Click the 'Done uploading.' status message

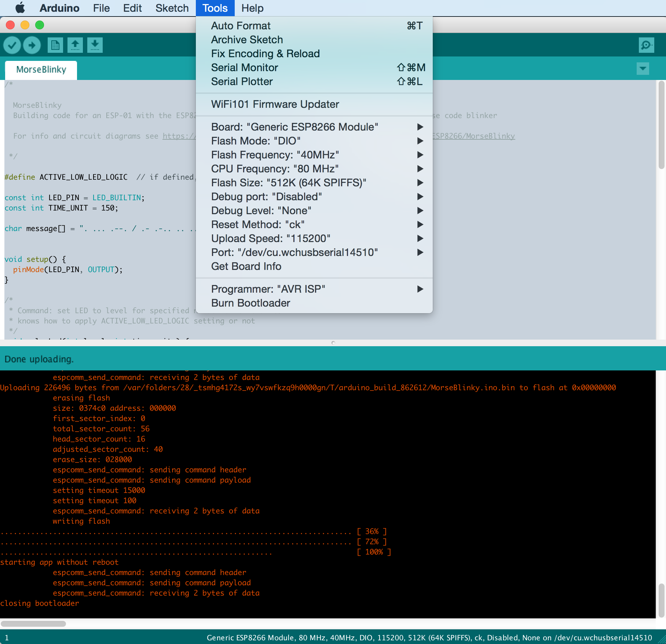click(x=39, y=359)
